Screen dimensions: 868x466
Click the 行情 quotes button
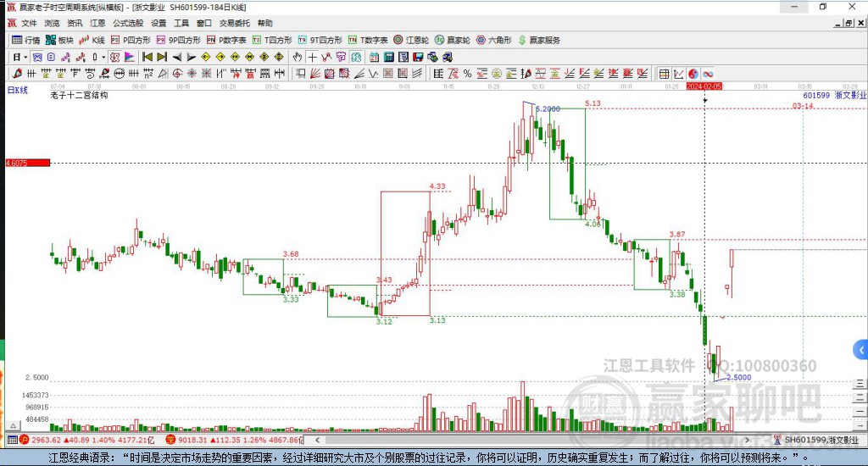pos(26,40)
